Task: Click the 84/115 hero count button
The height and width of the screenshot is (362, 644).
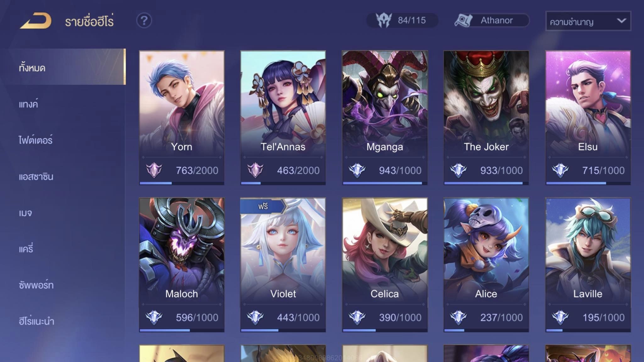Action: coord(402,20)
